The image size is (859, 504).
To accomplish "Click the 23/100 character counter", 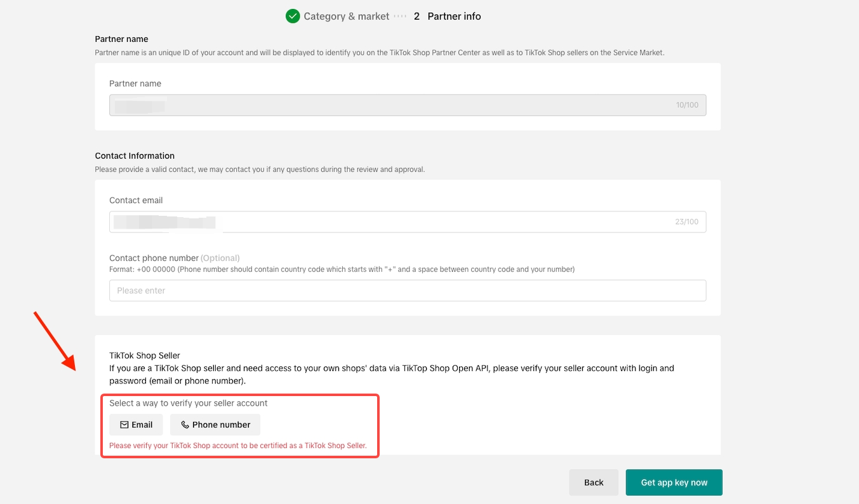I will pyautogui.click(x=686, y=222).
